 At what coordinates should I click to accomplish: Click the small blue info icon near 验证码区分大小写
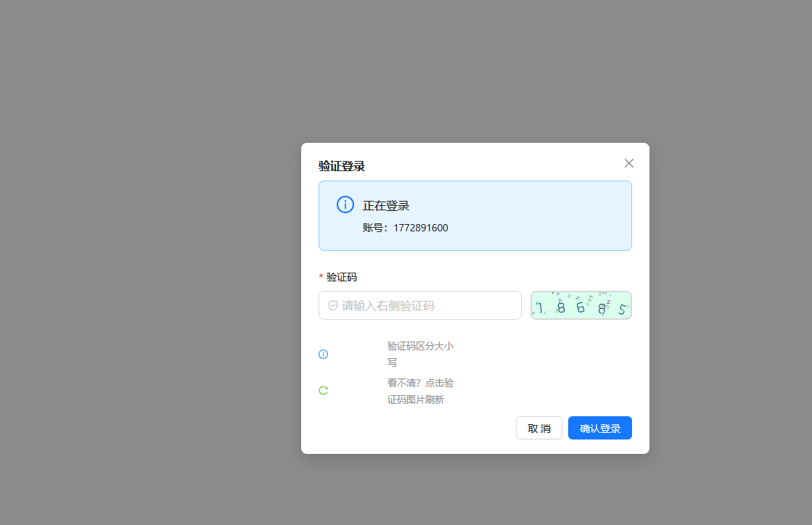pyautogui.click(x=324, y=354)
